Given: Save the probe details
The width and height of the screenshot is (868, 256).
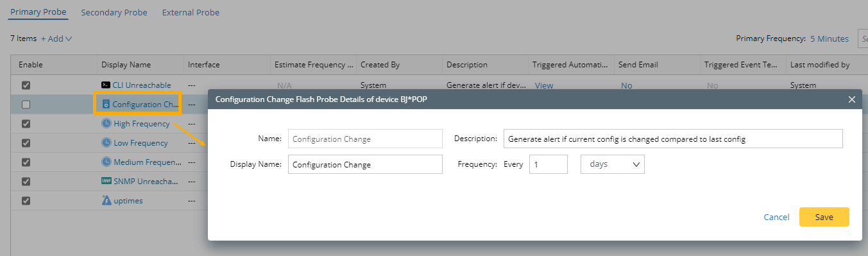Looking at the screenshot, I should 824,217.
